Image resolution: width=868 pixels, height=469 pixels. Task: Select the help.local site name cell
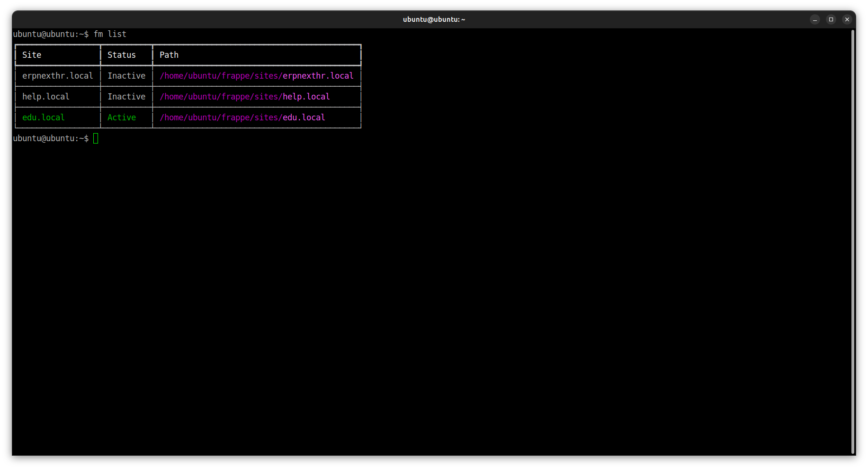[x=45, y=97]
